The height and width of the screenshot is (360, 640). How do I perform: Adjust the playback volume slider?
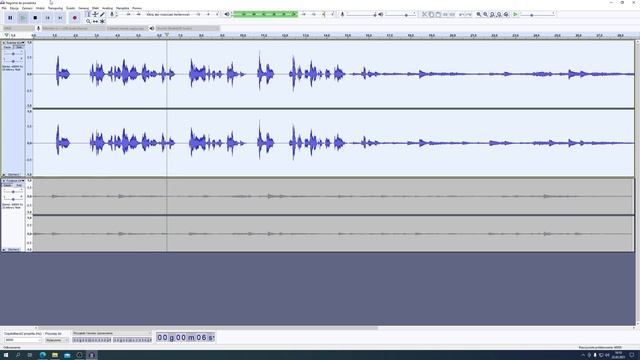(x=400, y=14)
